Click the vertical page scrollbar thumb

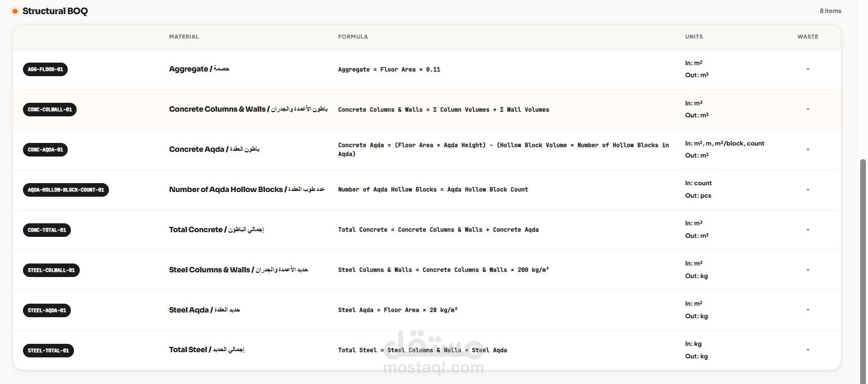(863, 270)
